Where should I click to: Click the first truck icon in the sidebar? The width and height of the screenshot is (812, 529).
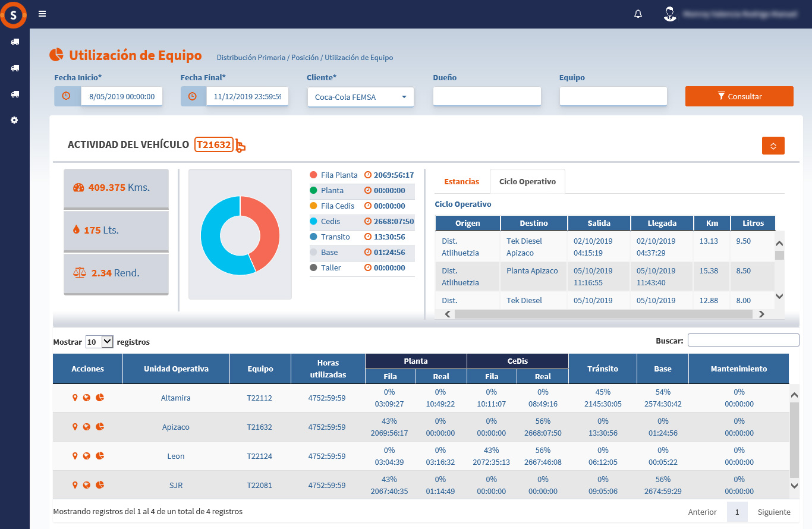15,42
